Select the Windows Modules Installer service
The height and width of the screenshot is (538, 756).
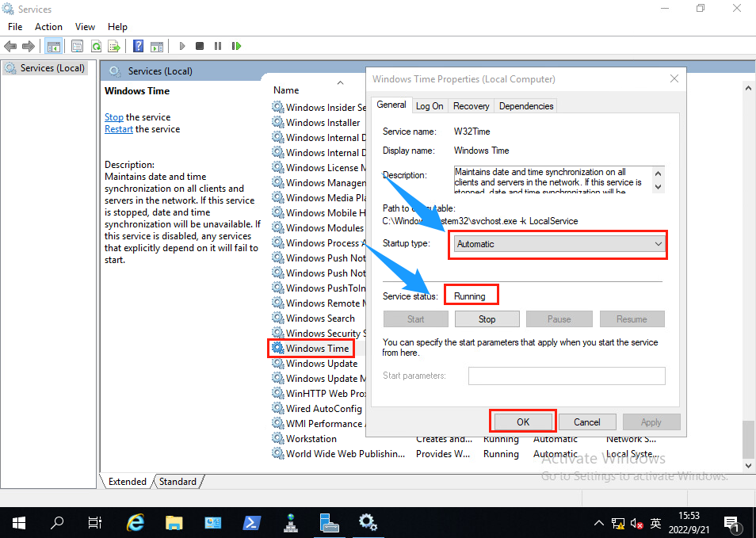318,228
